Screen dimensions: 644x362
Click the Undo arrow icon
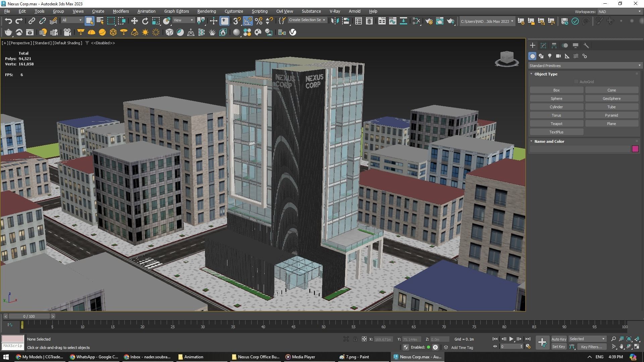click(8, 21)
